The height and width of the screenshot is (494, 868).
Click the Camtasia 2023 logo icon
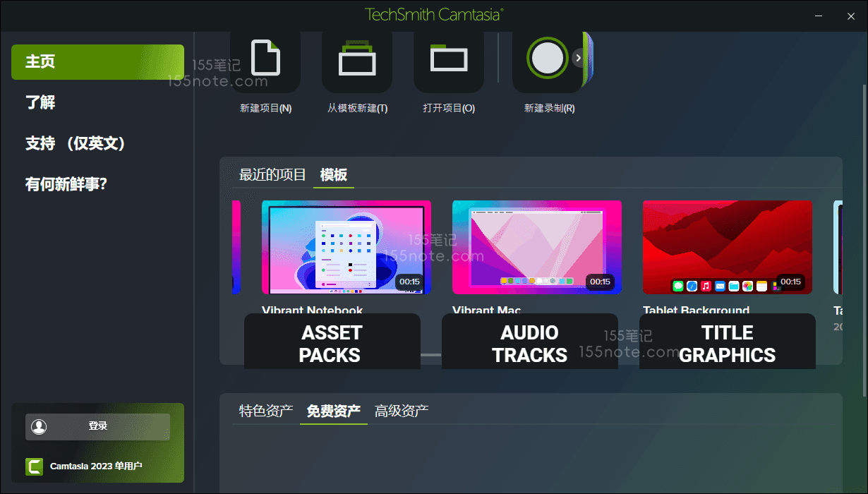point(34,466)
